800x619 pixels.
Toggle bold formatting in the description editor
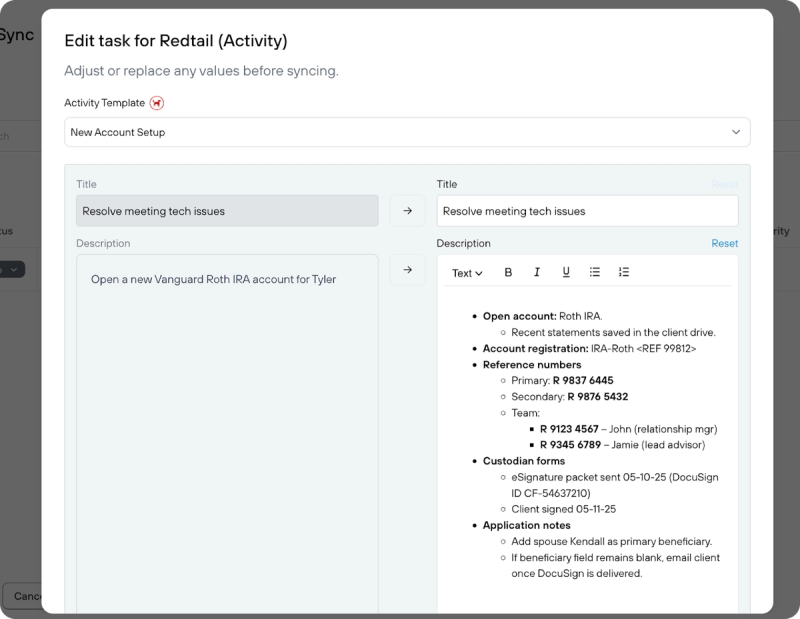click(x=508, y=272)
